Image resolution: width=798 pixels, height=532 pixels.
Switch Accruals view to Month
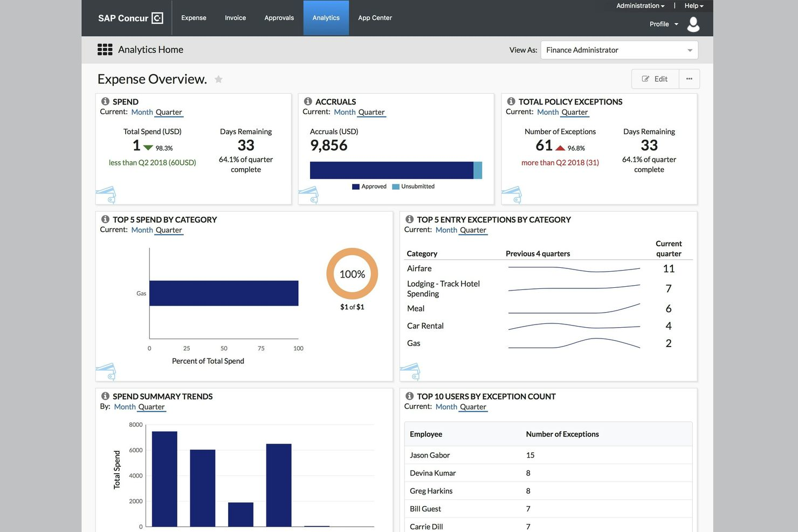(x=344, y=112)
